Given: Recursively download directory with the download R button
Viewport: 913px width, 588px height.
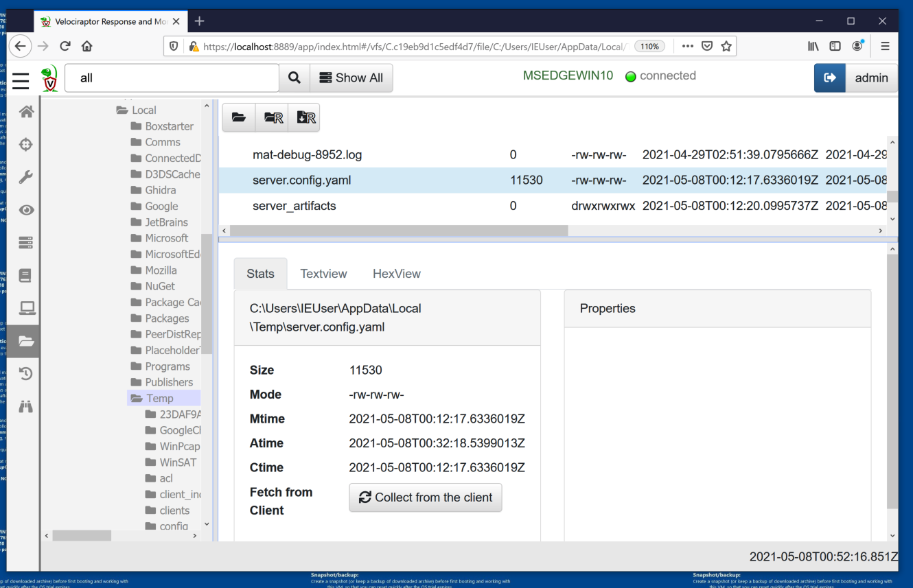Looking at the screenshot, I should click(304, 117).
